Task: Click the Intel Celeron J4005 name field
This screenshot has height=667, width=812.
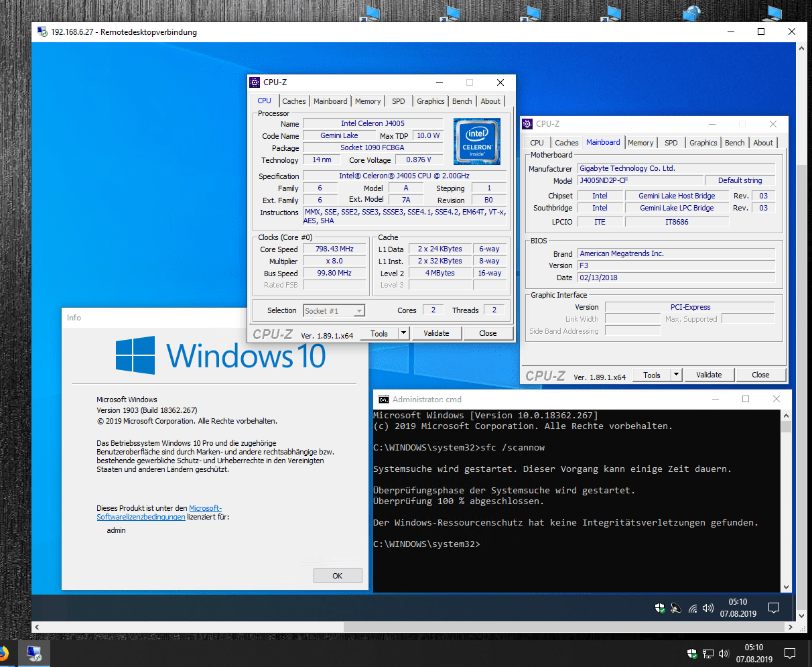Action: pyautogui.click(x=373, y=123)
